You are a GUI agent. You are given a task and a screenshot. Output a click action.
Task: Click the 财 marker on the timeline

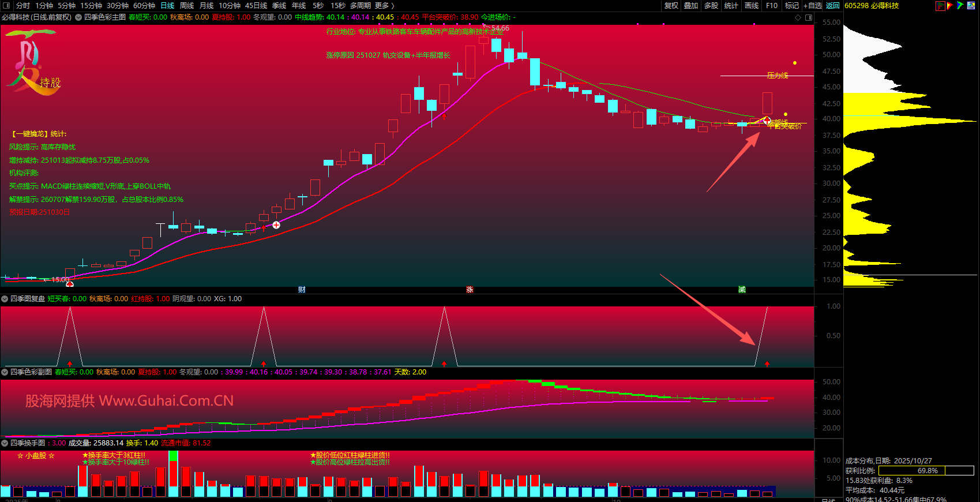coord(302,290)
